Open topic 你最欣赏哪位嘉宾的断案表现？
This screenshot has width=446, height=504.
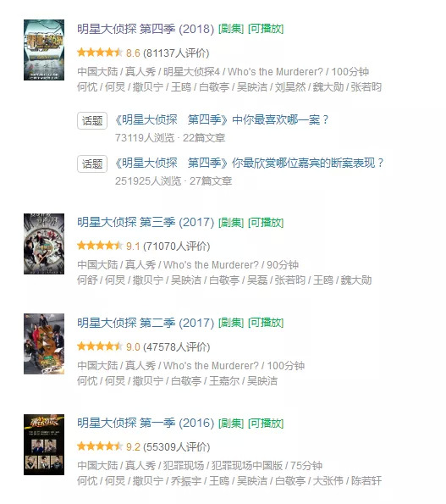tap(250, 163)
